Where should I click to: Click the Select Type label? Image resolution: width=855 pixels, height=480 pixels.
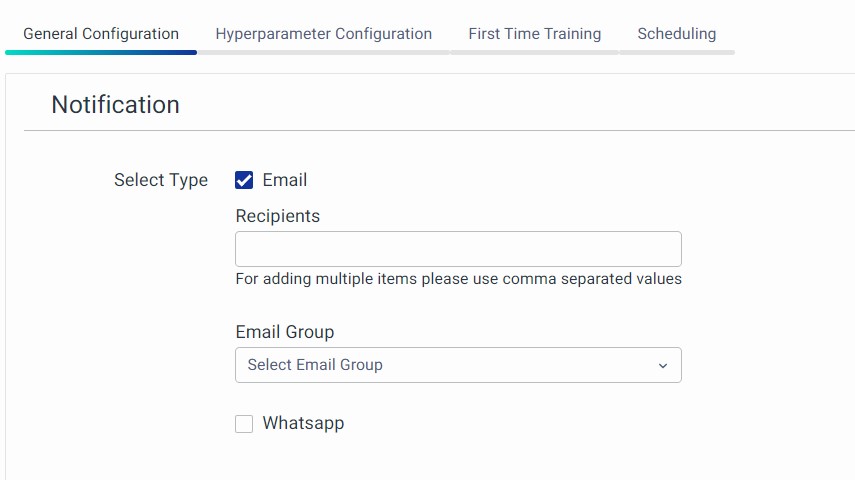click(160, 180)
